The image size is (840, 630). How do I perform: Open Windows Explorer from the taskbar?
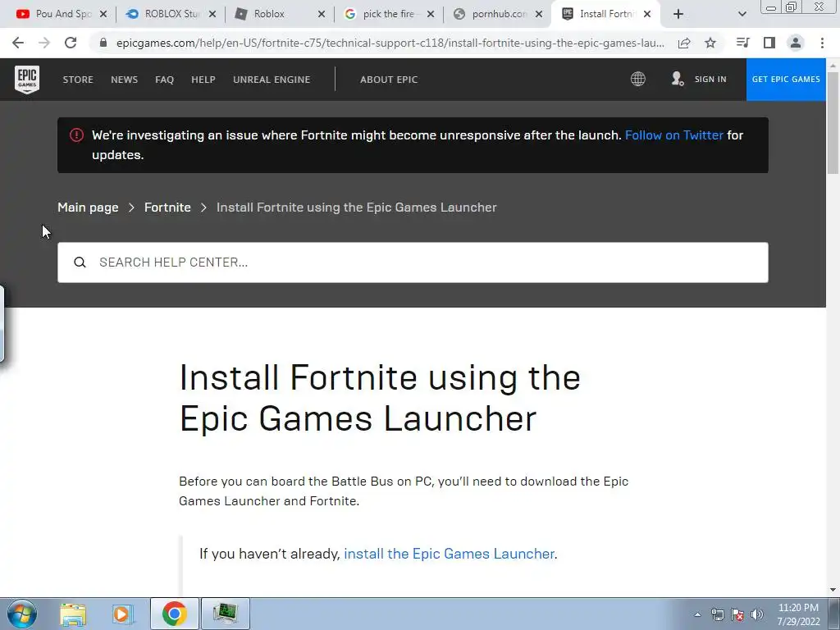[x=73, y=614]
